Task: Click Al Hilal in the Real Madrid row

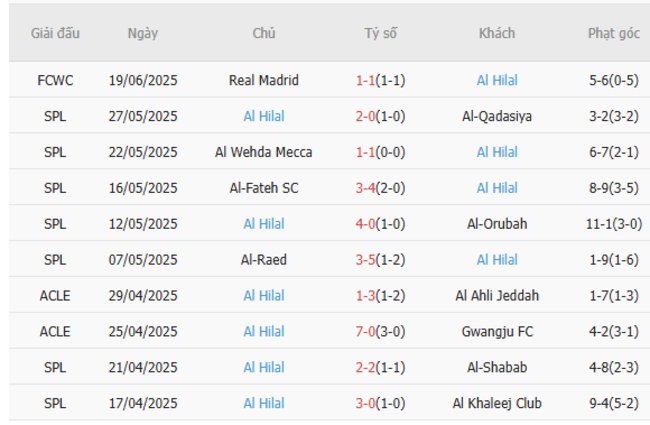Action: click(x=497, y=80)
